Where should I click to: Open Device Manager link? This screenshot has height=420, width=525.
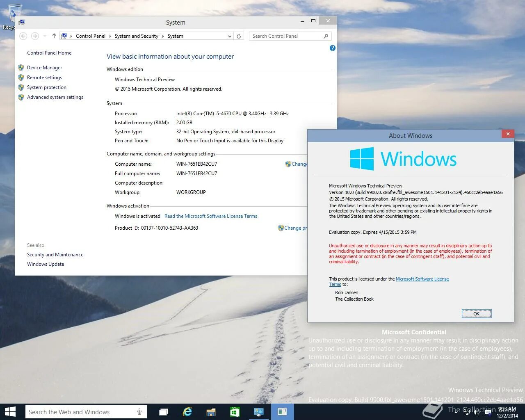[44, 68]
